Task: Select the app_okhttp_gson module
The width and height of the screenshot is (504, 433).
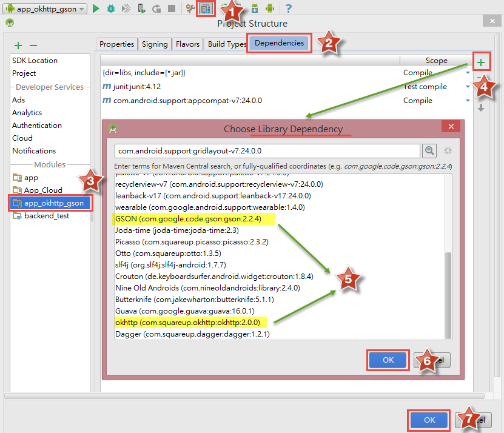Action: [x=50, y=203]
